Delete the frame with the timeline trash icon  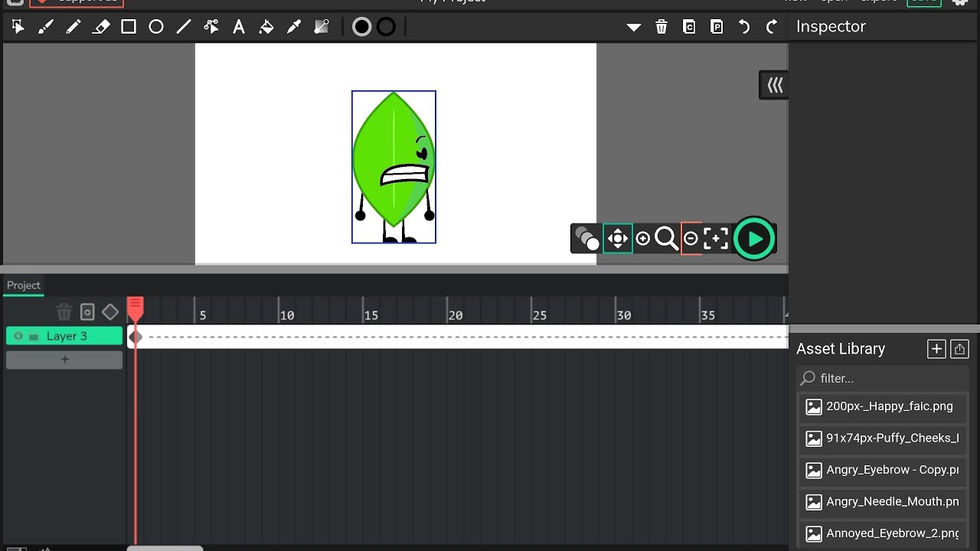click(64, 312)
